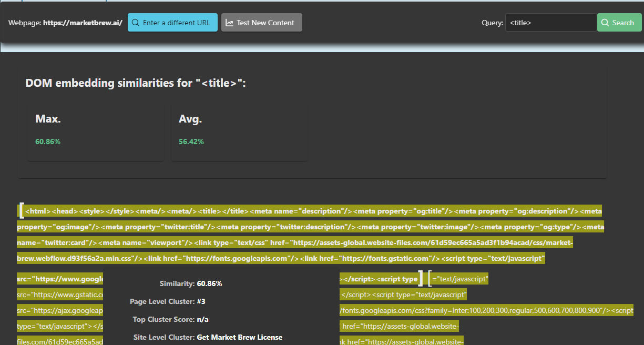The height and width of the screenshot is (345, 644).
Task: Click the Enter a different URL button
Action: pyautogui.click(x=172, y=23)
